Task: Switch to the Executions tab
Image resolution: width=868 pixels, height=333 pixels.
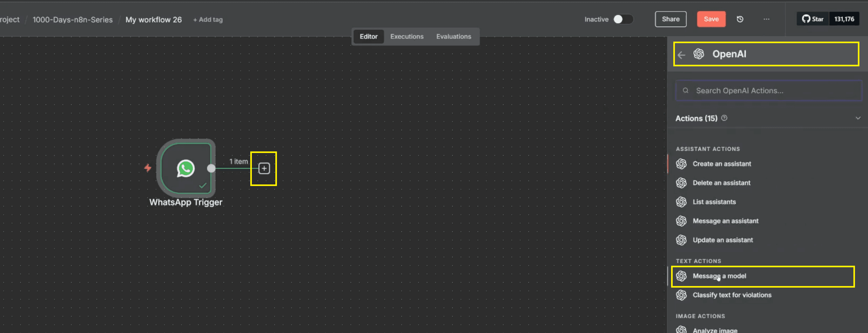Action: click(407, 37)
